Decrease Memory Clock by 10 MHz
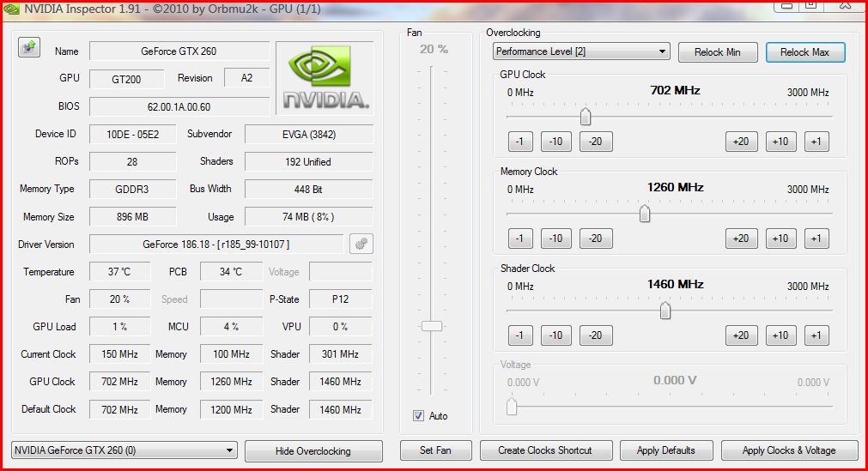Viewport: 868px width, 471px height. pyautogui.click(x=555, y=239)
